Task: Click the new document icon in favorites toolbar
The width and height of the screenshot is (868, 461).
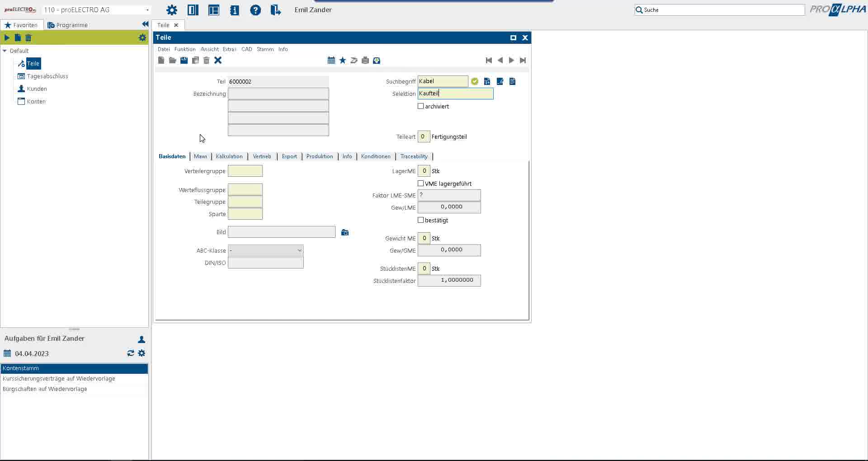Action: [18, 38]
